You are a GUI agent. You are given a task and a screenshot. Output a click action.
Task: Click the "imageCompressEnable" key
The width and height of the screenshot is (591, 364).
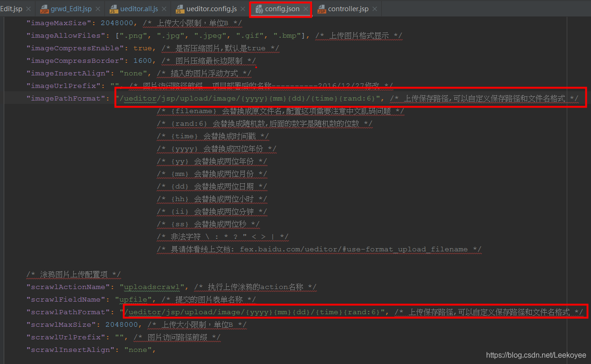pyautogui.click(x=73, y=48)
